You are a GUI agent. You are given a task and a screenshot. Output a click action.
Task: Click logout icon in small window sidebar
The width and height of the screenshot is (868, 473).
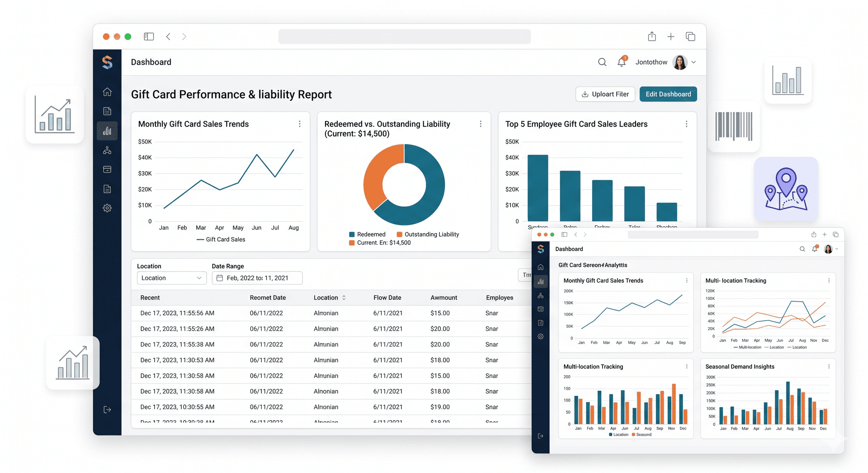coord(541,436)
